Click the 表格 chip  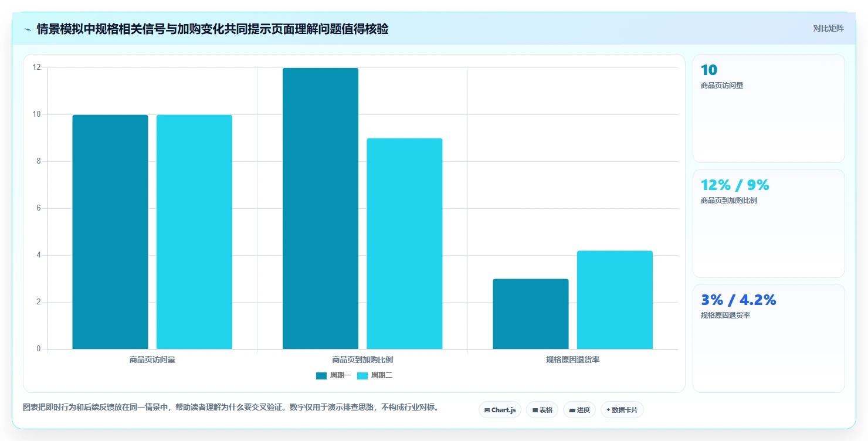coord(542,410)
